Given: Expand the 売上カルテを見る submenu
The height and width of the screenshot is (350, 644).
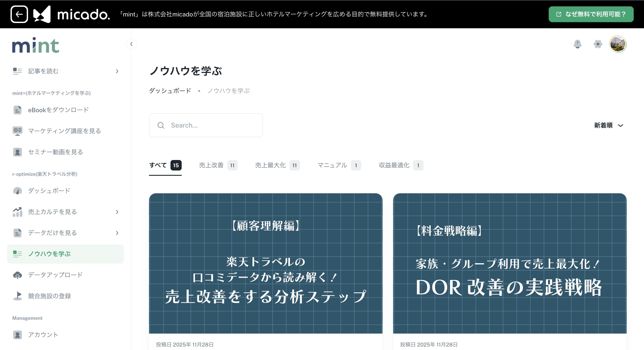Looking at the screenshot, I should (117, 212).
